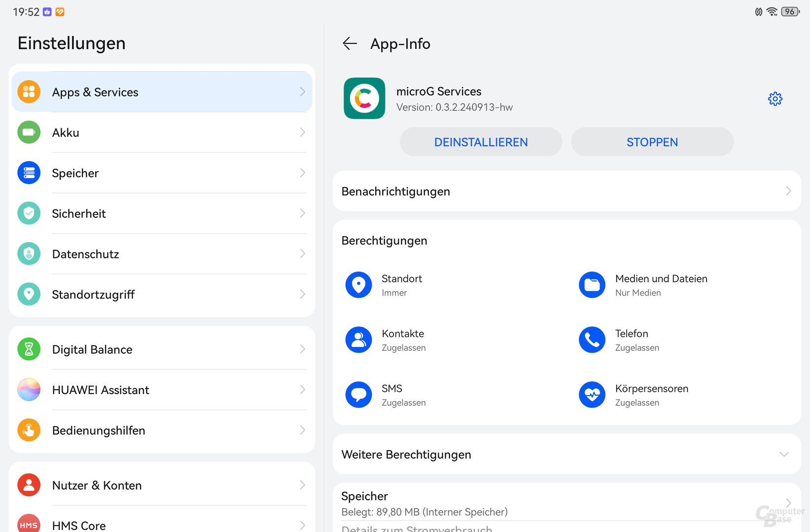
Task: Tap the Akku battery icon
Action: pyautogui.click(x=29, y=132)
